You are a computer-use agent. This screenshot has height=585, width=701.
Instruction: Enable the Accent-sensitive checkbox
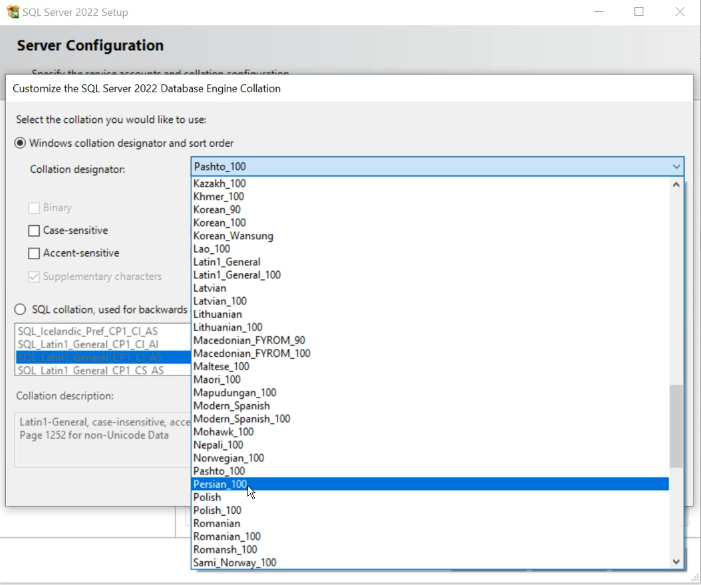pos(34,253)
